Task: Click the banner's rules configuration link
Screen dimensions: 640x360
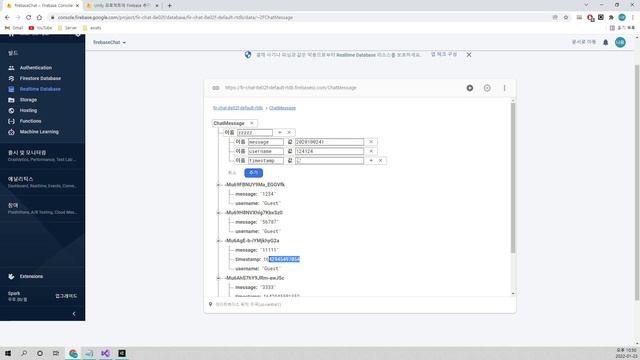Action: pyautogui.click(x=444, y=54)
